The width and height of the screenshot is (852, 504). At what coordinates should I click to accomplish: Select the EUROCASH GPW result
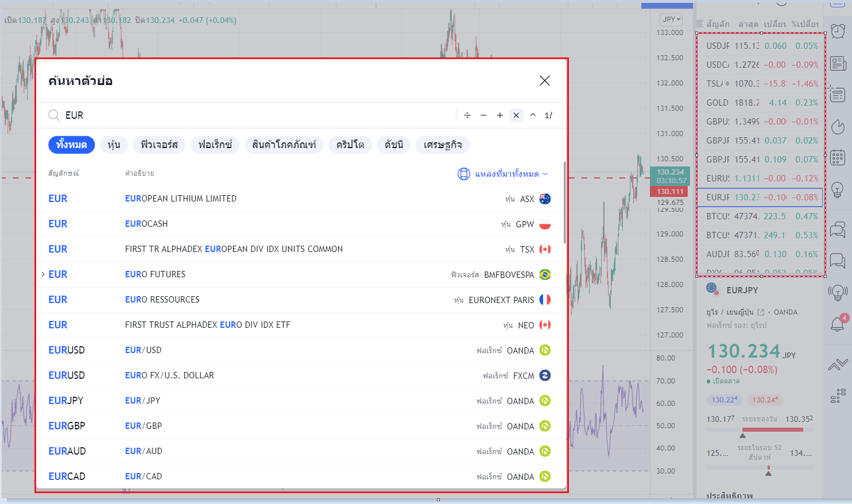point(300,224)
